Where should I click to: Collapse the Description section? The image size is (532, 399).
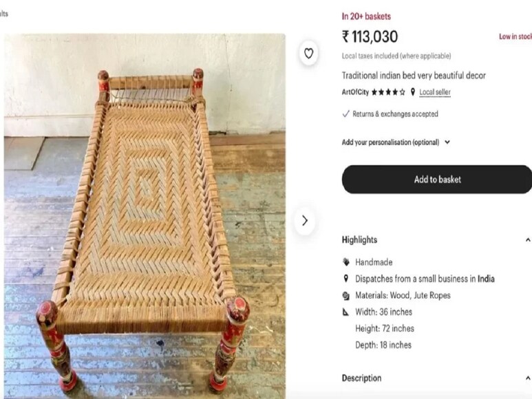click(528, 378)
